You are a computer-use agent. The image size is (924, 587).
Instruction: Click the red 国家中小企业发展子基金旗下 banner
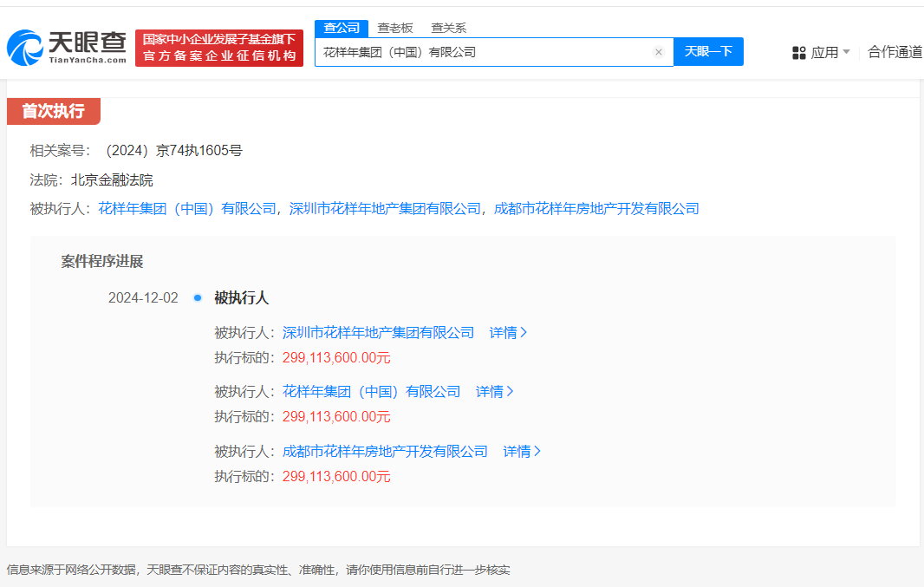point(219,48)
